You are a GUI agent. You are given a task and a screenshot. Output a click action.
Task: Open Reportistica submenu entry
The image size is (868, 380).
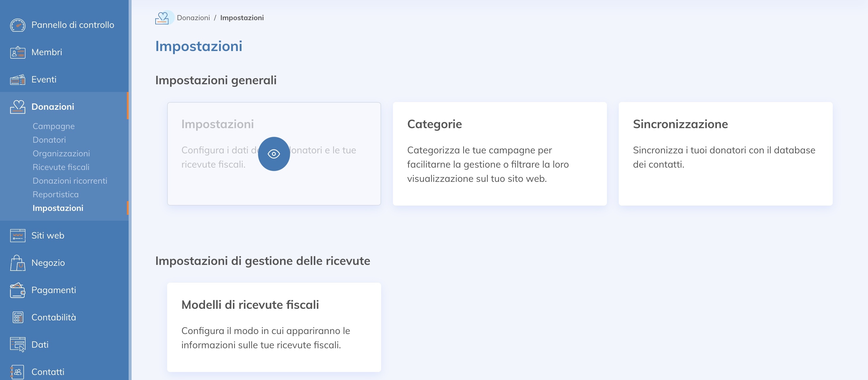(x=56, y=194)
